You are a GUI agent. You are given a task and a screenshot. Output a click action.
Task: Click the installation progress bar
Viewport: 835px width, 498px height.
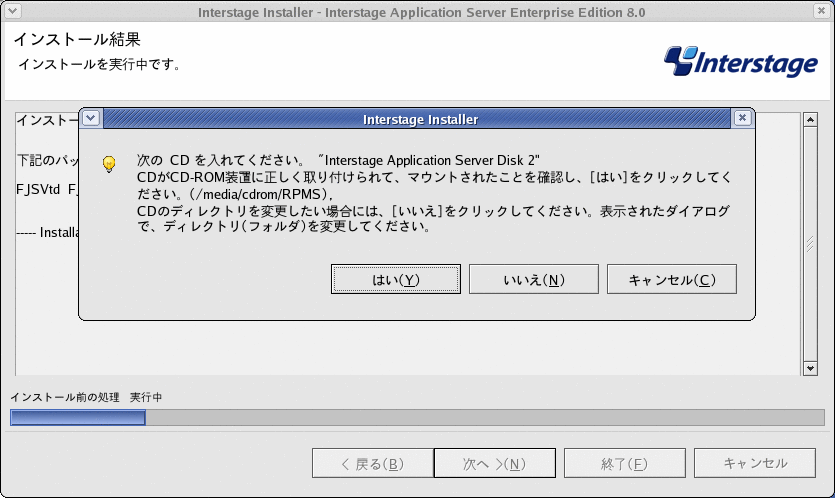coord(418,418)
